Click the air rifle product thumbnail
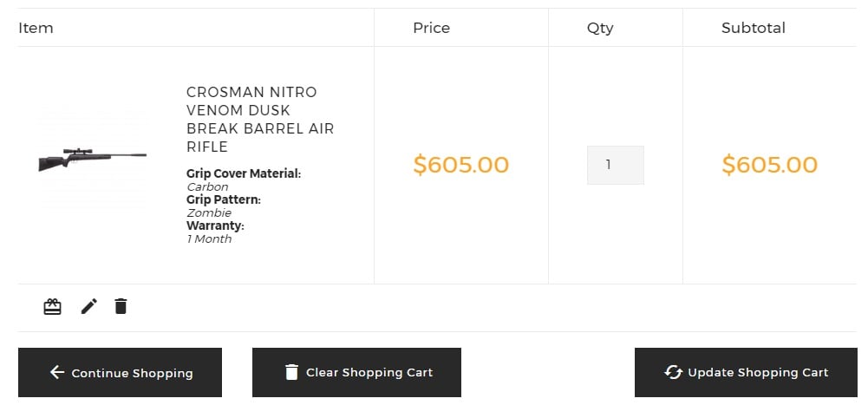This screenshot has height=405, width=868. (93, 157)
